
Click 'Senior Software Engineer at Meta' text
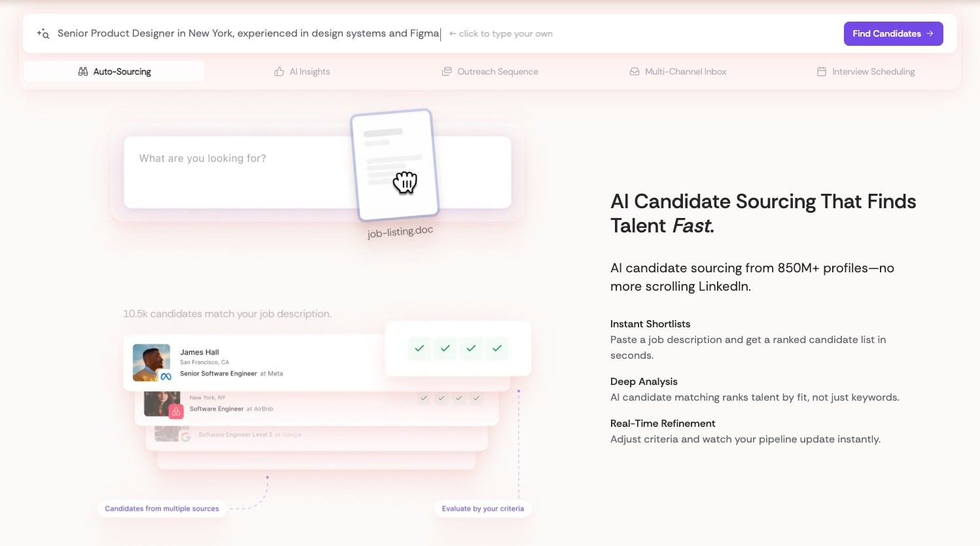coord(232,374)
